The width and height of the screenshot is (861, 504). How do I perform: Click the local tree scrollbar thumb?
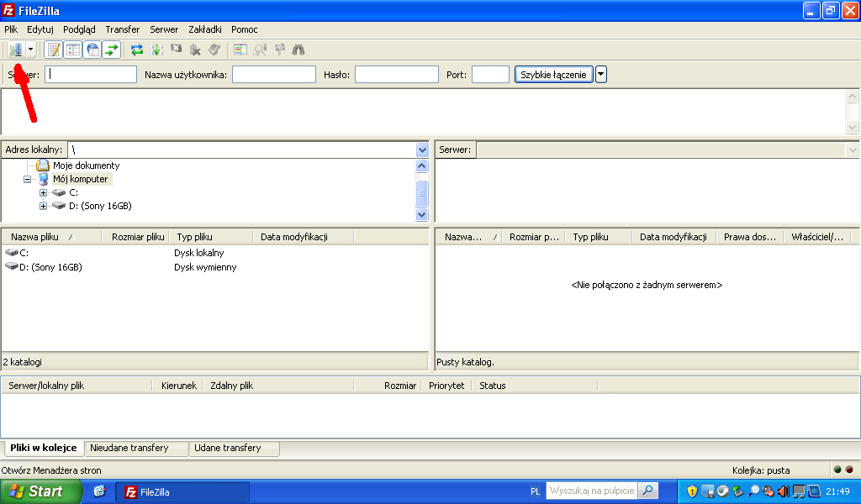click(x=422, y=193)
